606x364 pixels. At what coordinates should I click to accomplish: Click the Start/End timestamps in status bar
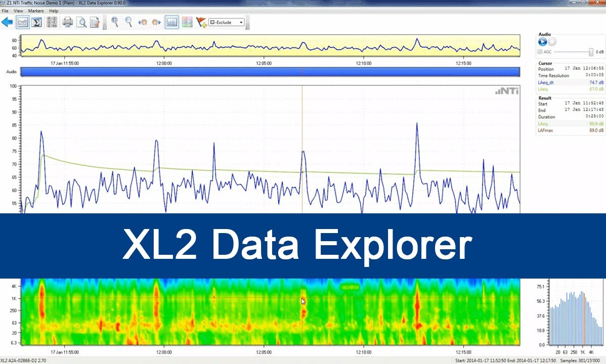click(x=505, y=360)
